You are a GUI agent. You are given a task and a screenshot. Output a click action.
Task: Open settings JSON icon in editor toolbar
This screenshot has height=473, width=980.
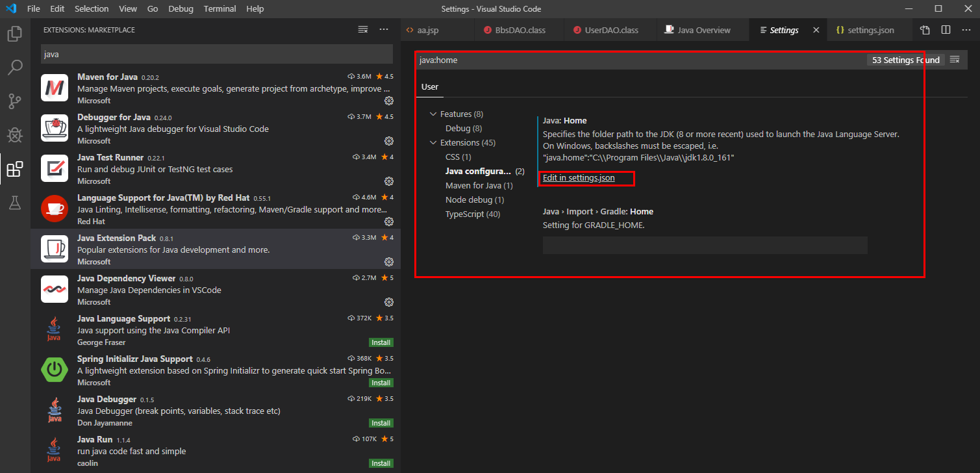click(x=925, y=30)
